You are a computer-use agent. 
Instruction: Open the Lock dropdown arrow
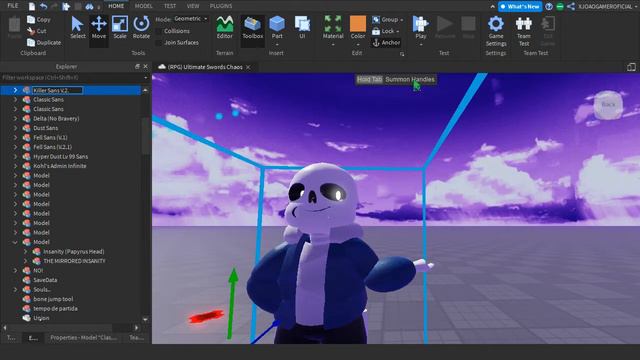pos(398,31)
